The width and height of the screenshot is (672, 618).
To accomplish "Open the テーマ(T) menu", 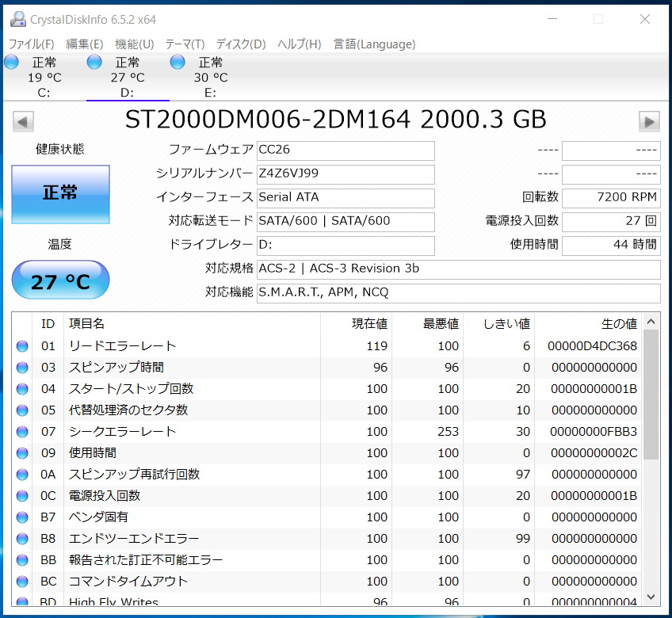I will tap(185, 44).
